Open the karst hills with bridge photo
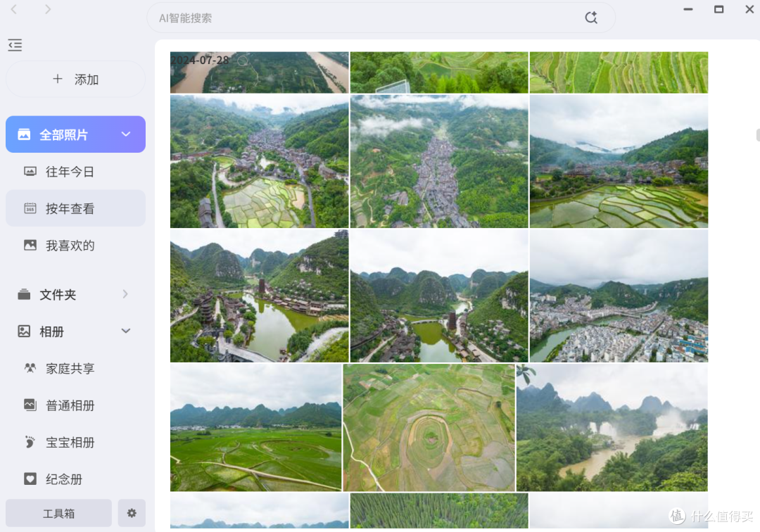The width and height of the screenshot is (760, 532). (x=439, y=296)
